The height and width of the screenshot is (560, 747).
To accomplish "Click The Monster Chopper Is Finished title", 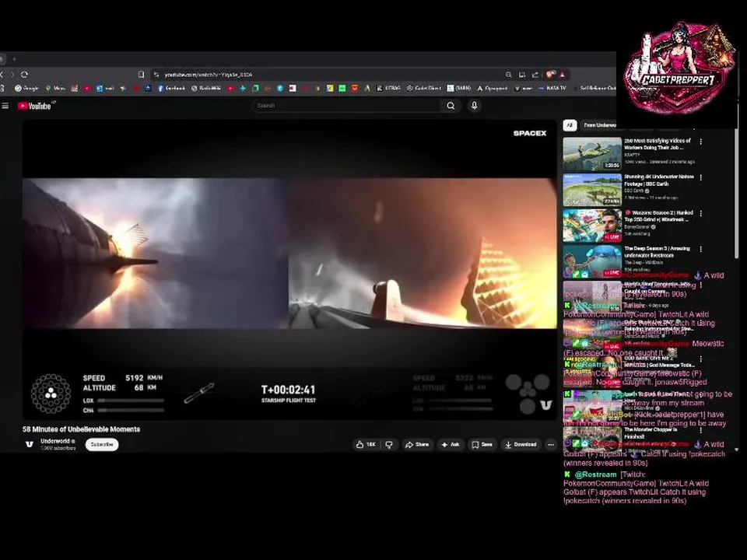I will [649, 433].
